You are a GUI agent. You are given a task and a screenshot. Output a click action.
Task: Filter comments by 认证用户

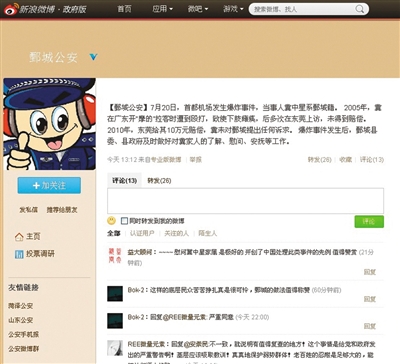tap(142, 233)
